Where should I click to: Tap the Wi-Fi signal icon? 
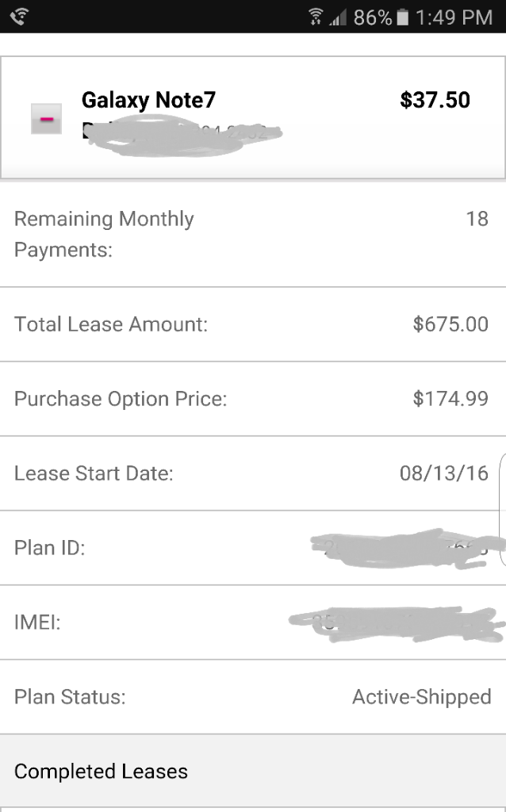click(316, 17)
